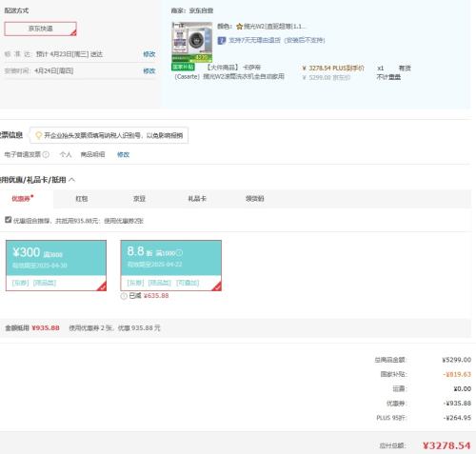The height and width of the screenshot is (454, 476).
Task: Click the 7-day return policy shield icon
Action: 221,41
